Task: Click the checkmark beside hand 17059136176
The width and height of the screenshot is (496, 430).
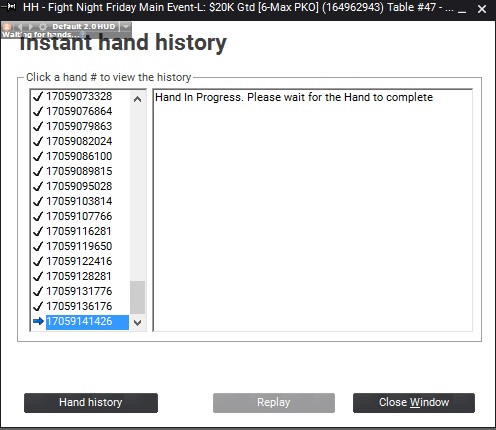Action: 38,306
